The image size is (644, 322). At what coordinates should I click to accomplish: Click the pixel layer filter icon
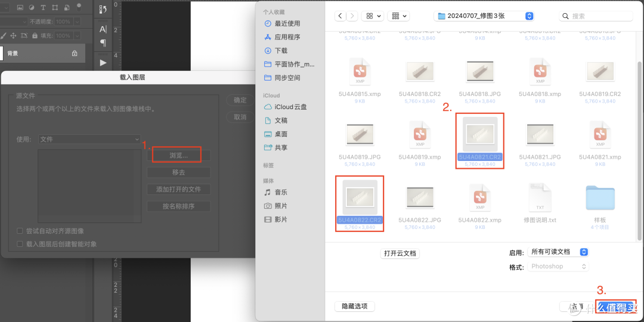(x=20, y=7)
